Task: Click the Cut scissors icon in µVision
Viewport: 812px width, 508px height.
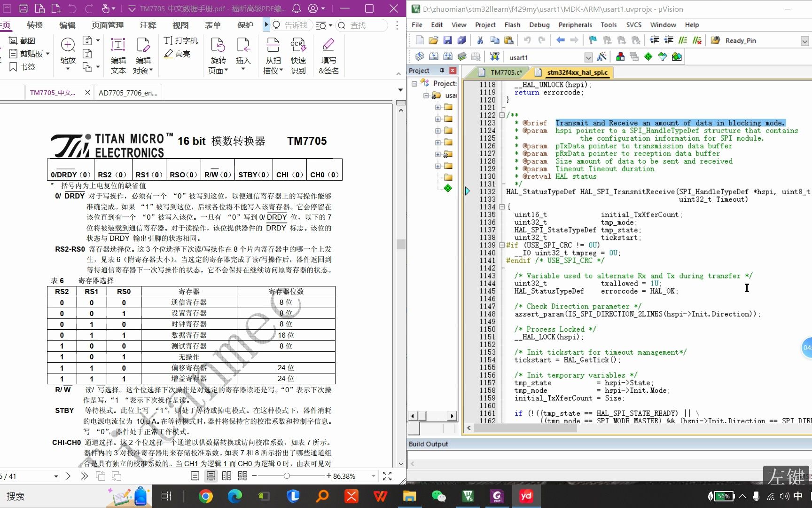Action: 480,40
